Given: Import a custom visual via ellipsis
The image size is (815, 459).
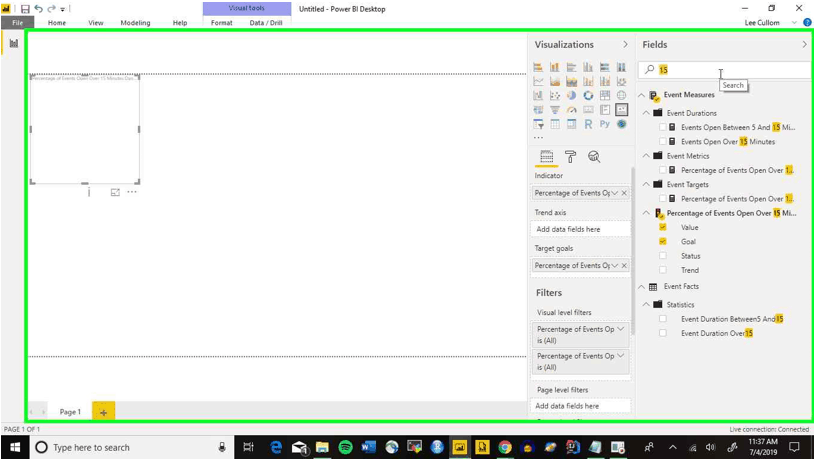Looking at the screenshot, I should click(538, 138).
